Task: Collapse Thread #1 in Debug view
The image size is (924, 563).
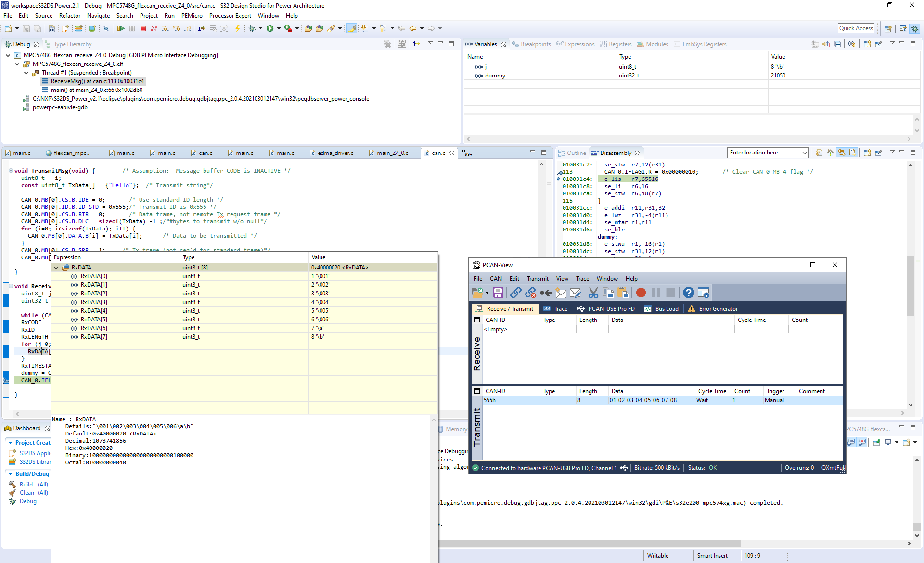Action: [x=26, y=73]
